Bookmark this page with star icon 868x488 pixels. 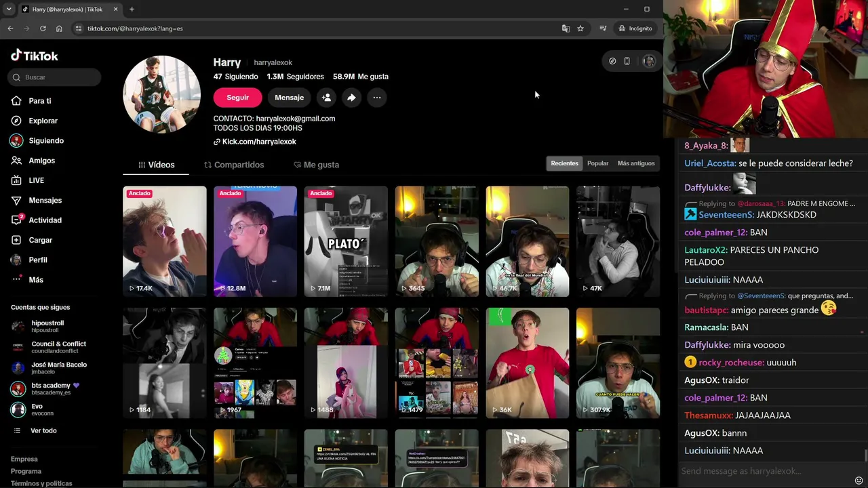[x=580, y=28]
